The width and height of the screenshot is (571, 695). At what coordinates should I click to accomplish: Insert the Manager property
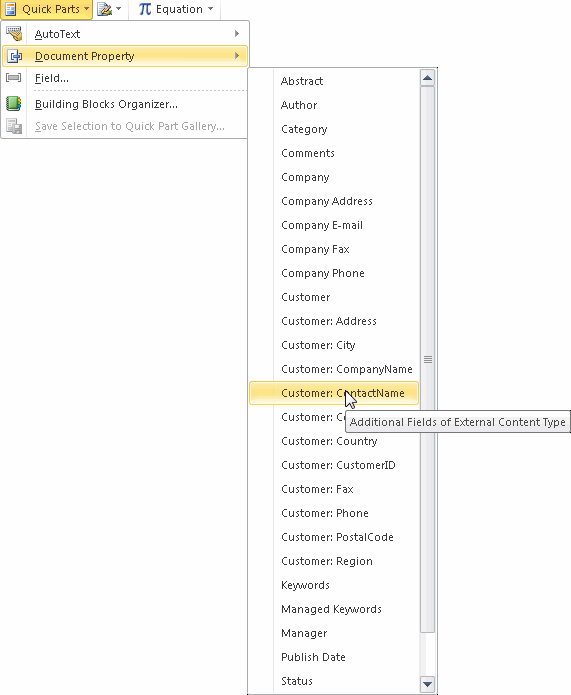334,633
